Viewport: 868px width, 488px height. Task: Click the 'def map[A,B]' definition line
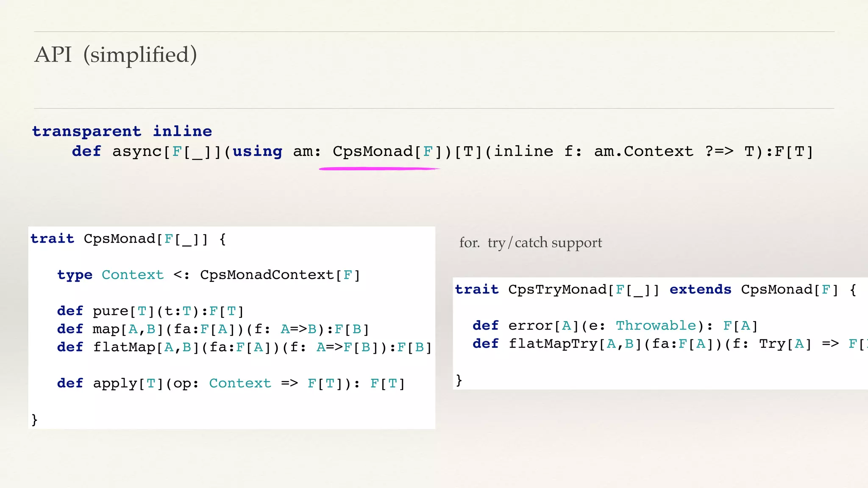[213, 329]
